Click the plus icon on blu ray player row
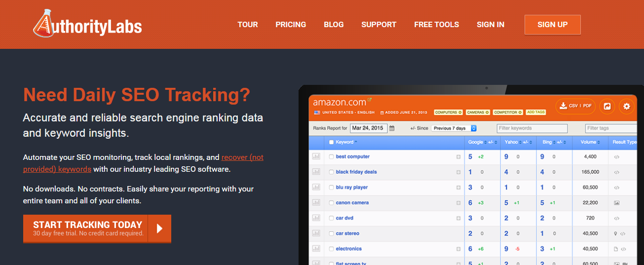644x265 pixels. click(458, 188)
